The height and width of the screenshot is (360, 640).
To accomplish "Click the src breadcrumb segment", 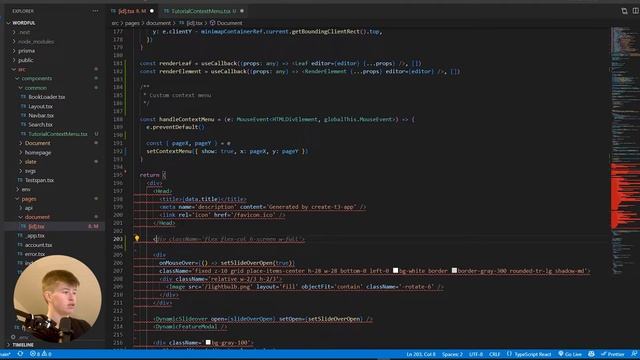I will pyautogui.click(x=115, y=23).
